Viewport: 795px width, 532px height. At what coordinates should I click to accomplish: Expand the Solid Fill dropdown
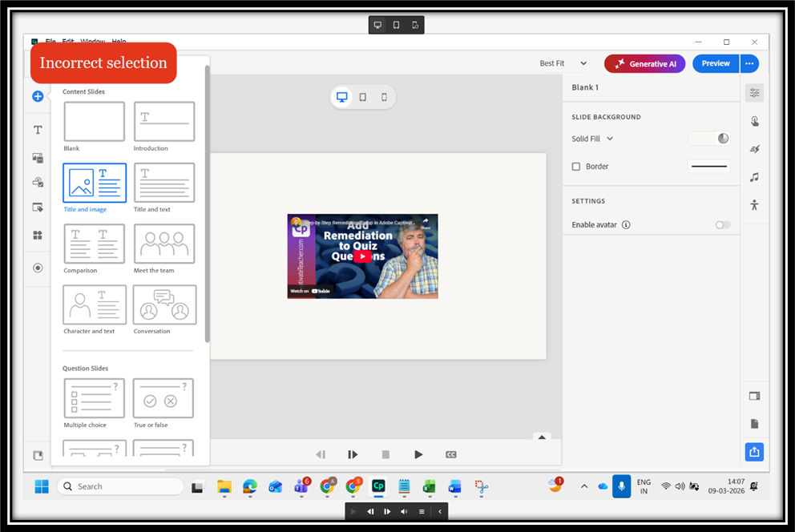[593, 139]
